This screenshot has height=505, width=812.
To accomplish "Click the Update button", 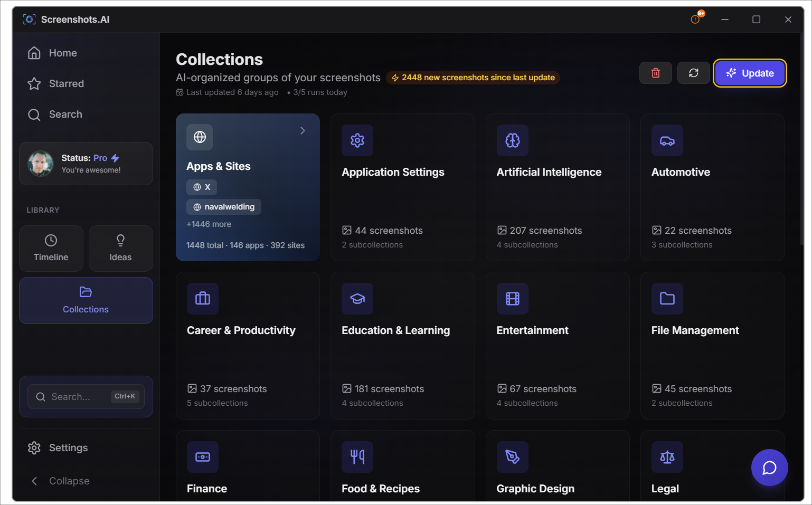I will [750, 73].
